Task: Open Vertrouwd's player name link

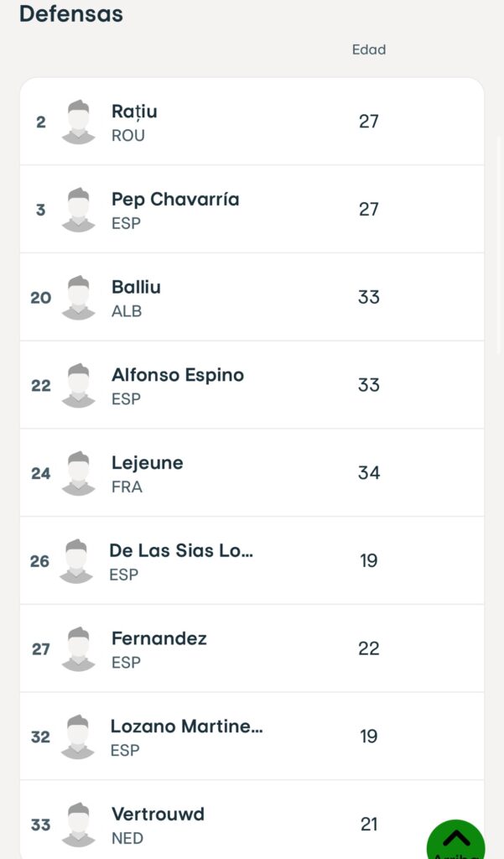Action: click(158, 814)
